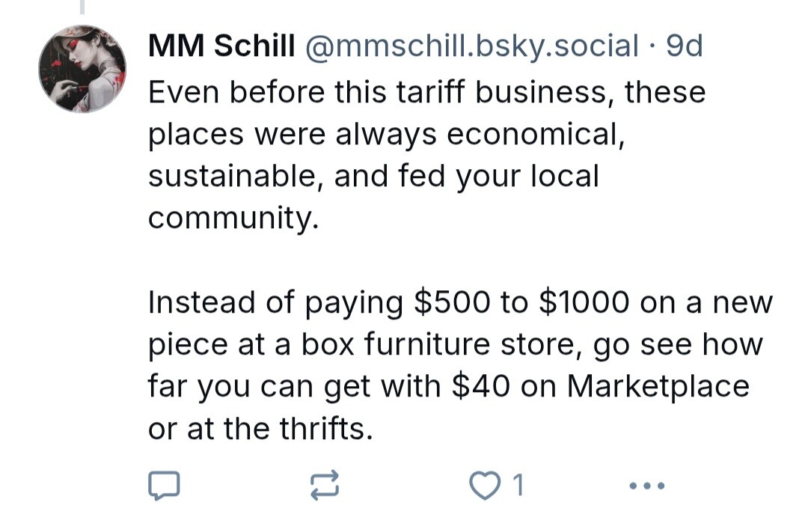Image resolution: width=808 pixels, height=532 pixels.
Task: Open the three-dot more options menu
Action: pos(647,485)
